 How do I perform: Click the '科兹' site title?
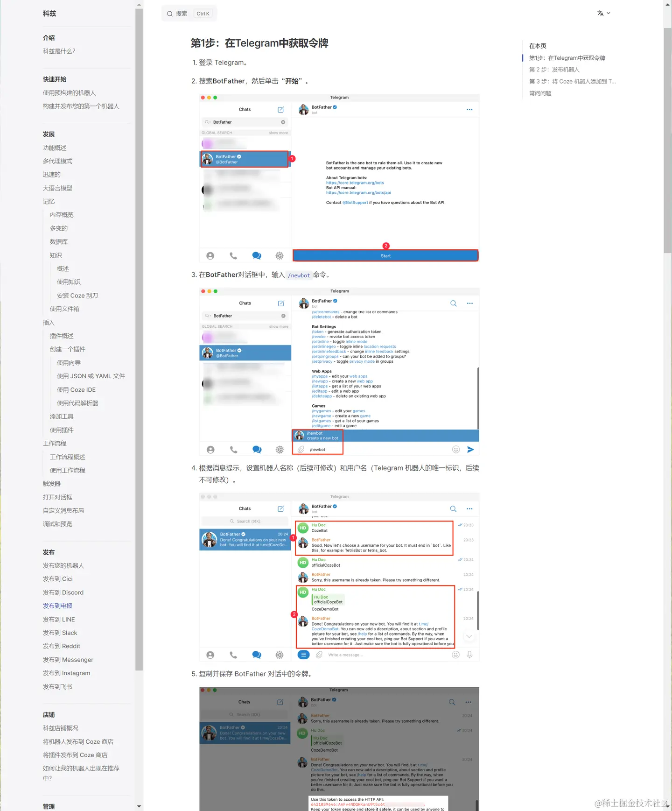49,14
